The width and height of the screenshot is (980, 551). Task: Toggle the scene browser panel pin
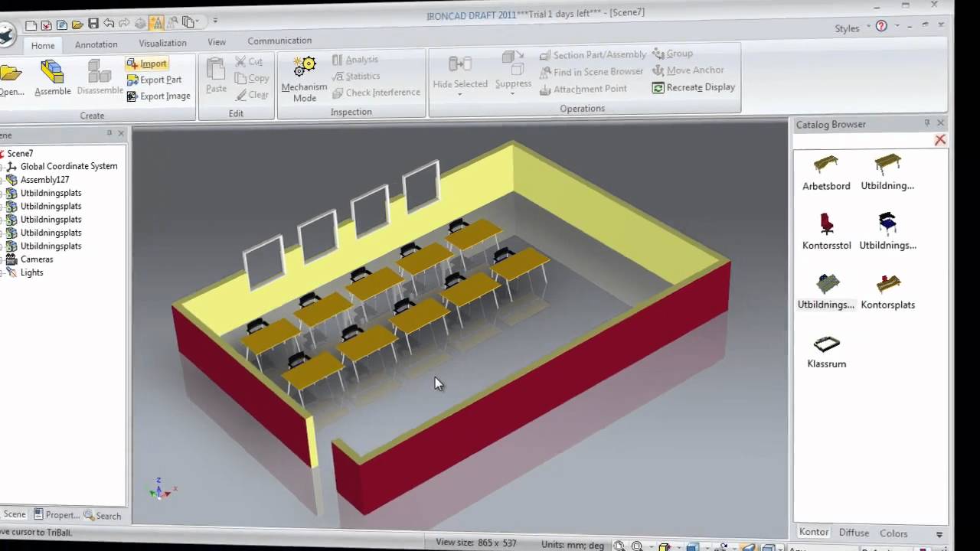tap(109, 133)
